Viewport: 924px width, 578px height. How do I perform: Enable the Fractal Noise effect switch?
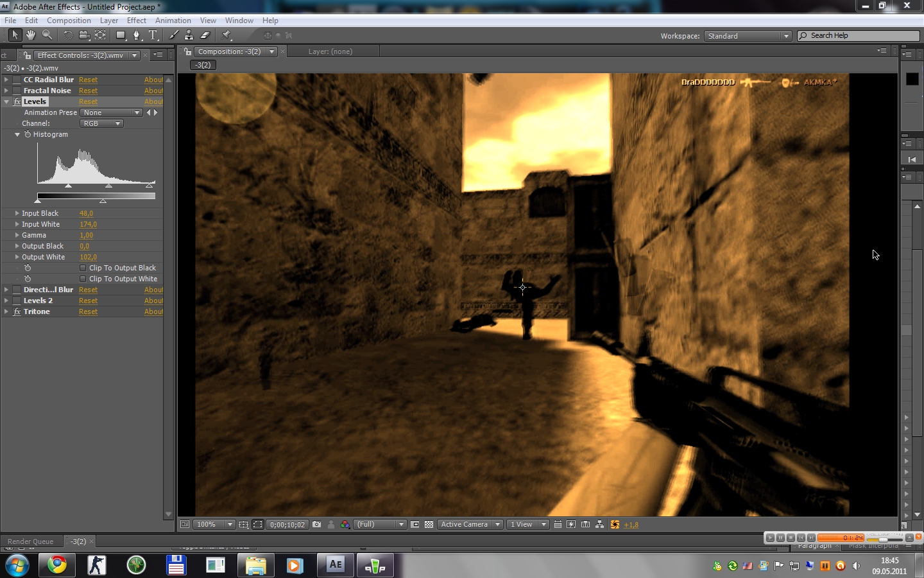[17, 91]
